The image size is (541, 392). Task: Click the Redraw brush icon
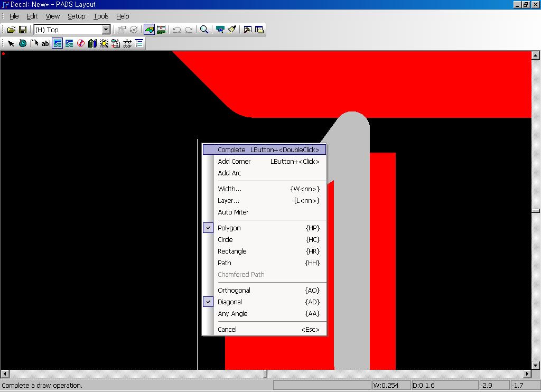(232, 30)
